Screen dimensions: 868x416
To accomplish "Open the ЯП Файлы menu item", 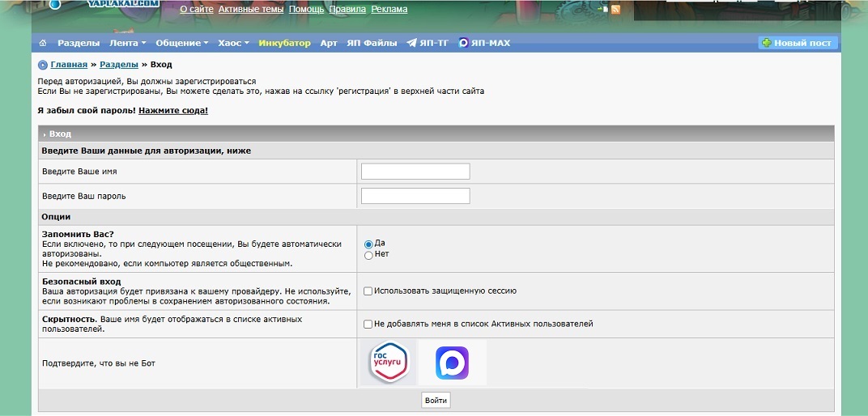I will [372, 43].
